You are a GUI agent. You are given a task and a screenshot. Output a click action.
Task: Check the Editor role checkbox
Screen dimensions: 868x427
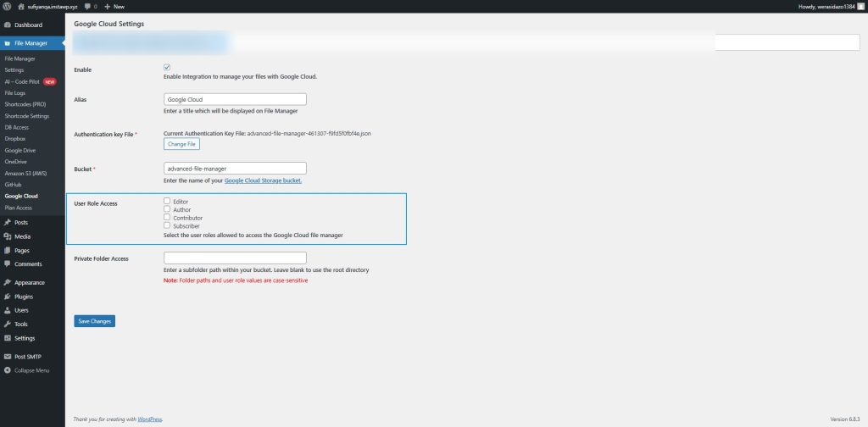167,202
